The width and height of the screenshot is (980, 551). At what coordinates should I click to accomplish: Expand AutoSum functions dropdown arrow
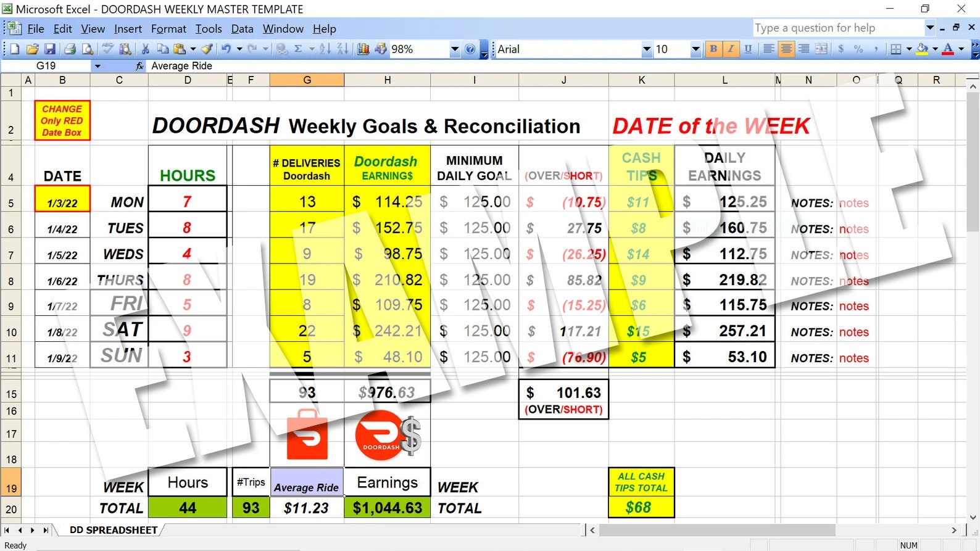click(312, 49)
